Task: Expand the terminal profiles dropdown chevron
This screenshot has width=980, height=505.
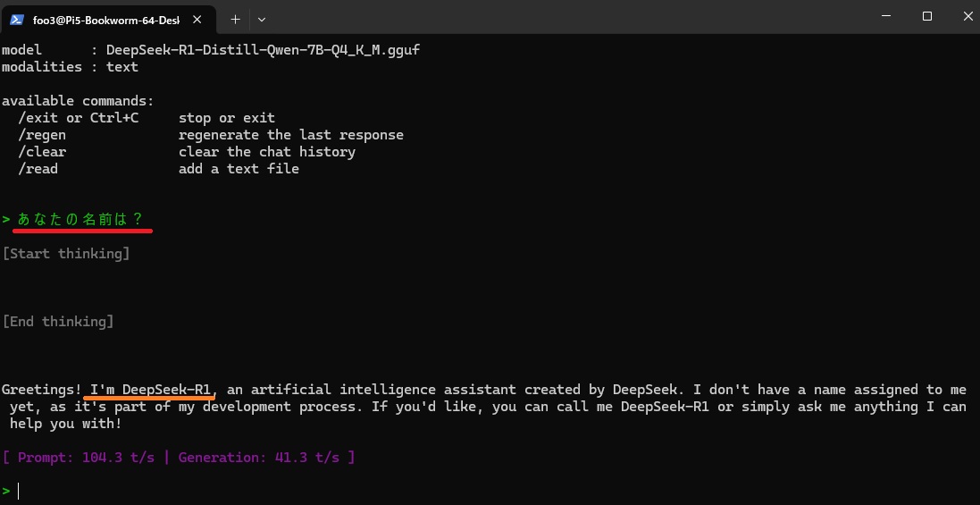Action: click(262, 19)
